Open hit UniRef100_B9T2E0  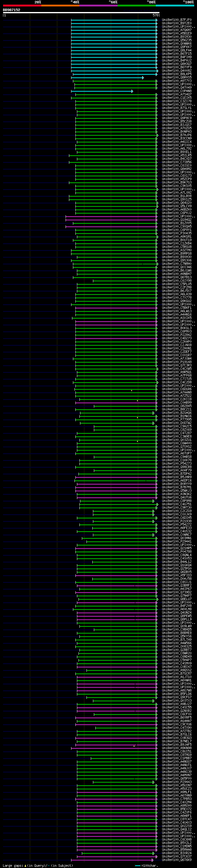coord(176,23)
